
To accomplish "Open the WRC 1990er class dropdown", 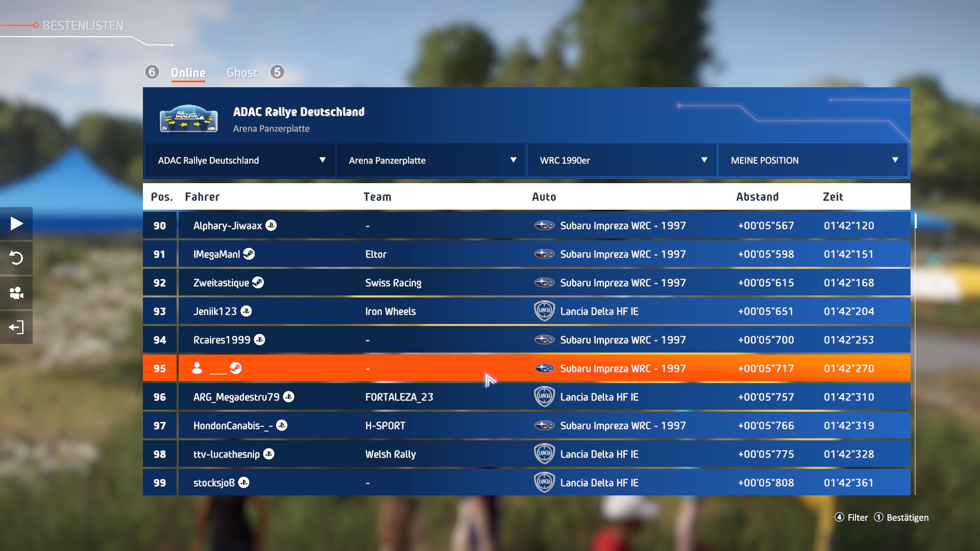I will [622, 160].
